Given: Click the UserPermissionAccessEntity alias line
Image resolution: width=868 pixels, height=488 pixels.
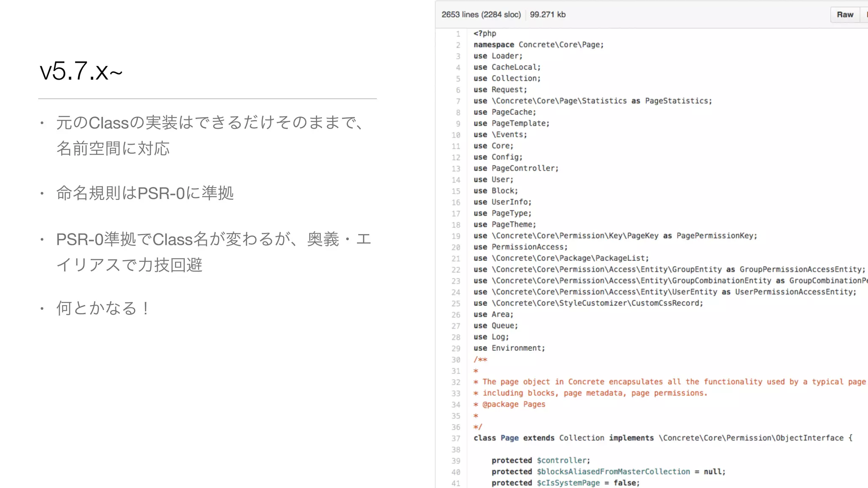Looking at the screenshot, I should (665, 291).
